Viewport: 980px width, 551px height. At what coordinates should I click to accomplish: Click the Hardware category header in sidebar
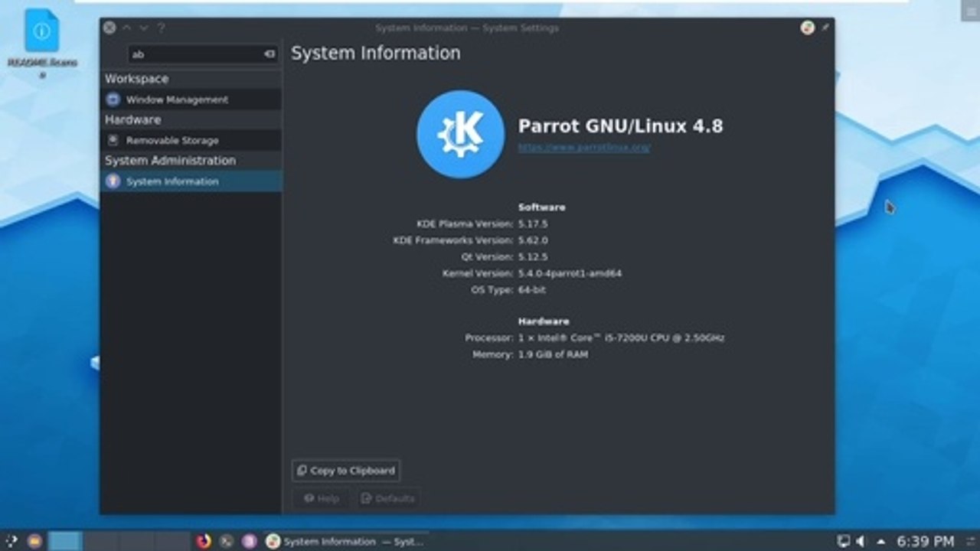(x=132, y=119)
